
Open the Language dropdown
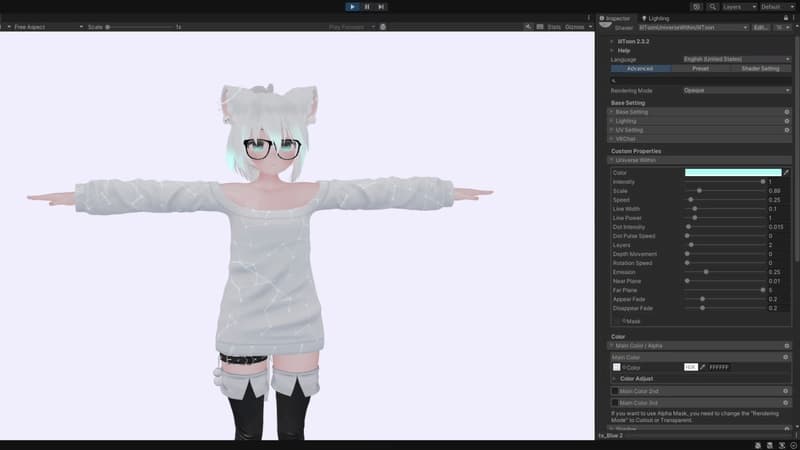pyautogui.click(x=735, y=59)
